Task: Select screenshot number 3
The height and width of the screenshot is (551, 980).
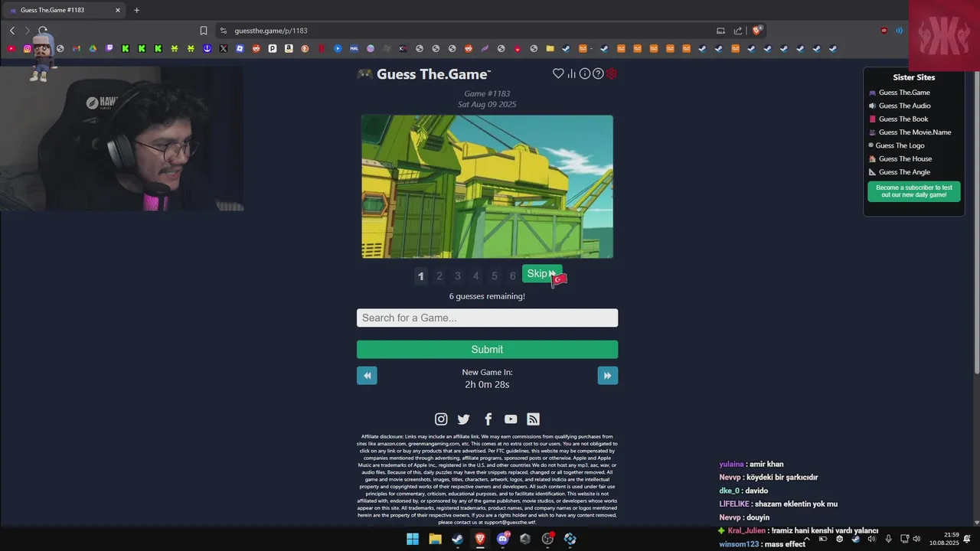Action: 458,276
